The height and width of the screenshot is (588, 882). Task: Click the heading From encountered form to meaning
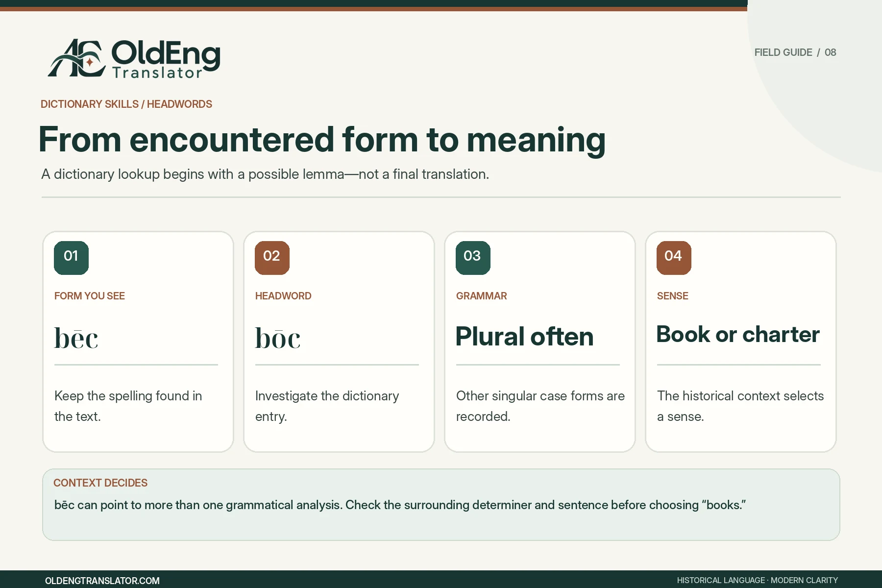(322, 141)
